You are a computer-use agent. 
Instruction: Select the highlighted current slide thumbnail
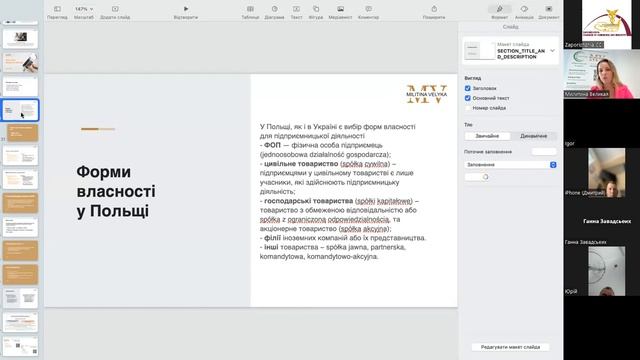coord(20,110)
